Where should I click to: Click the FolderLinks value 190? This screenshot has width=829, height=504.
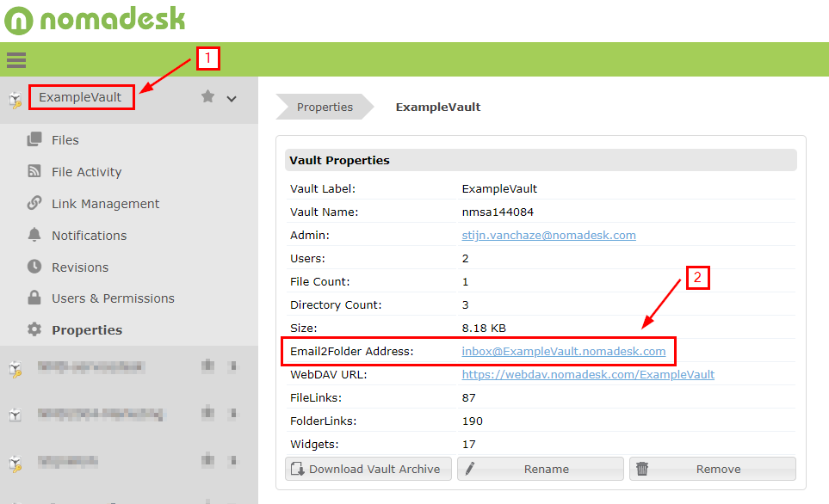(472, 421)
